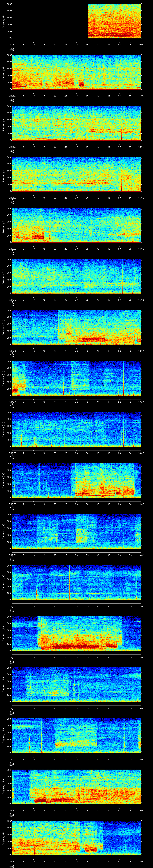This screenshot has height=868, width=153.
Task: Select the spectrogram panel starting at 10:19:00
Action: pyautogui.click(x=76, y=531)
